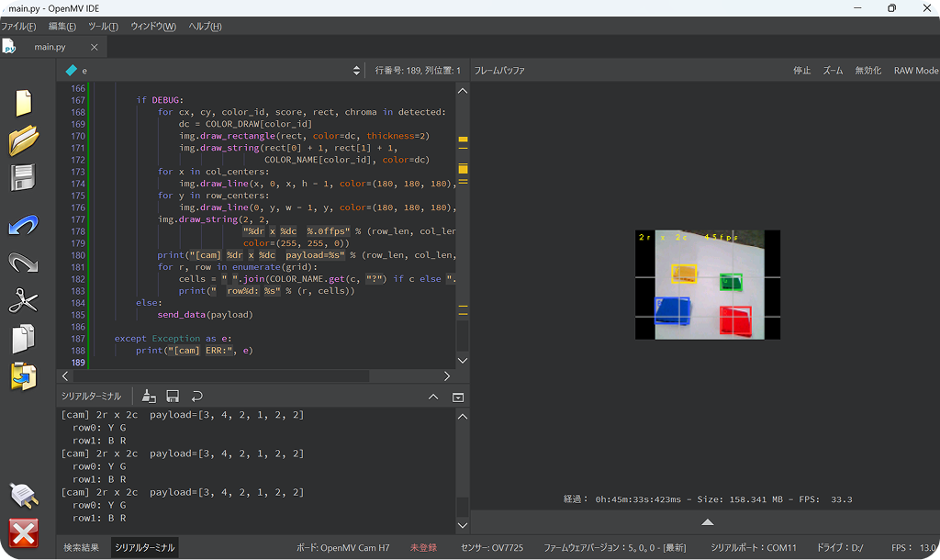Click 停止 in the frame buffer header

[x=801, y=70]
